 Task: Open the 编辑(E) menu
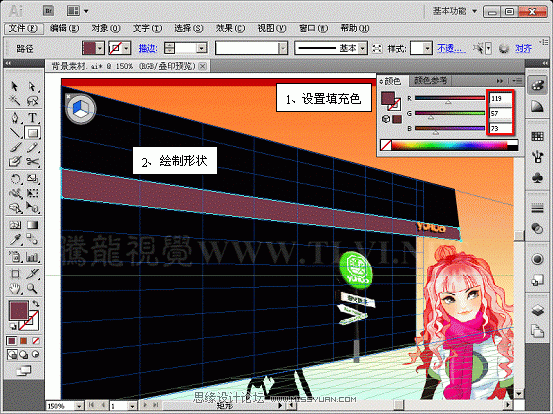click(x=64, y=28)
